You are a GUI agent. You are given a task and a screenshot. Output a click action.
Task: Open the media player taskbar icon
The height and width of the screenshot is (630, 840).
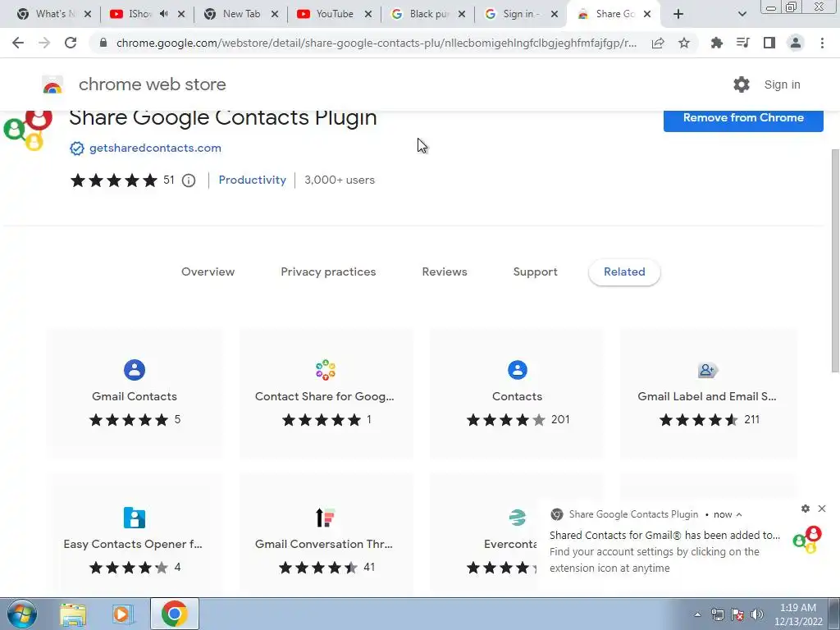coord(123,614)
